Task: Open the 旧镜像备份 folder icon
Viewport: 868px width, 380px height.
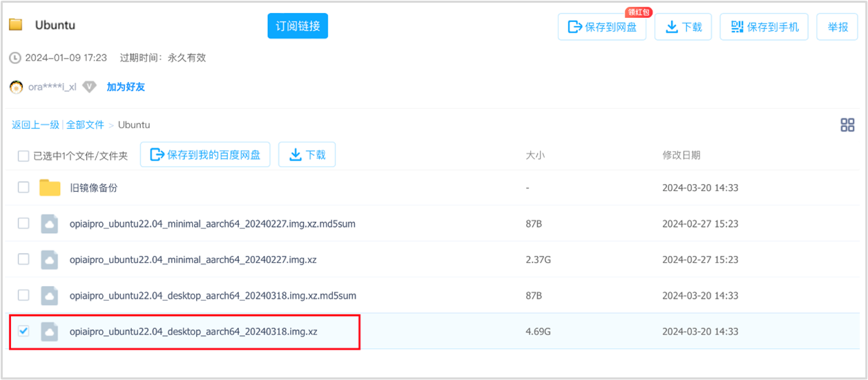Action: 50,188
